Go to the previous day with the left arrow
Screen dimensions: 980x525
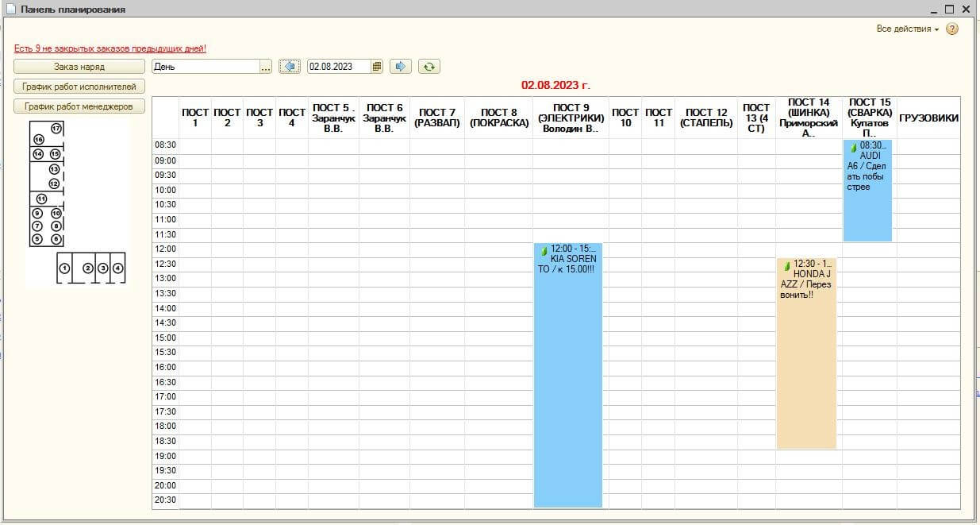pyautogui.click(x=290, y=67)
